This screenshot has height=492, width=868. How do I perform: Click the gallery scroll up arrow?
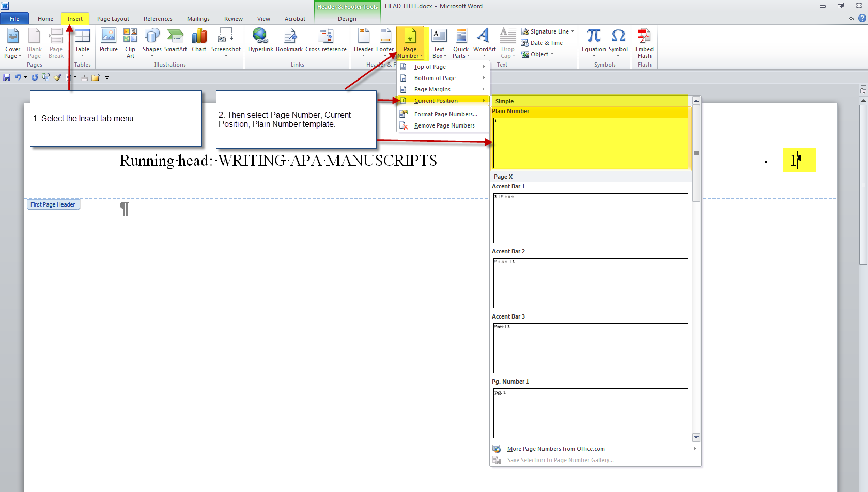click(x=696, y=101)
